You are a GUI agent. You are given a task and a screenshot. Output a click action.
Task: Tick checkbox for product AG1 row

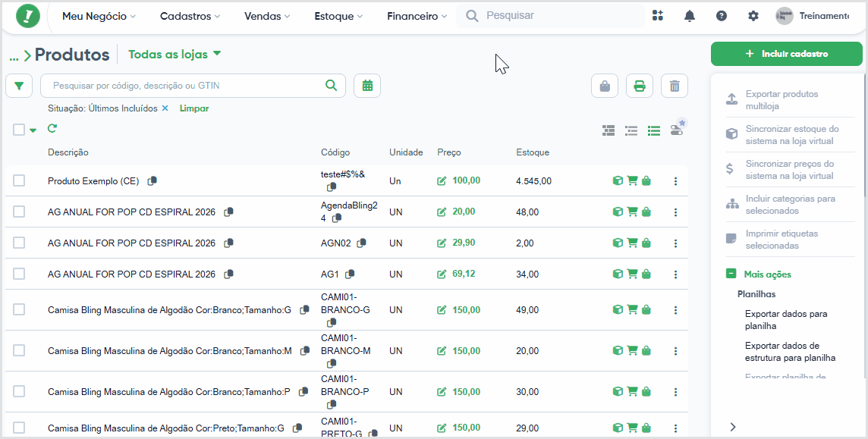coord(19,274)
